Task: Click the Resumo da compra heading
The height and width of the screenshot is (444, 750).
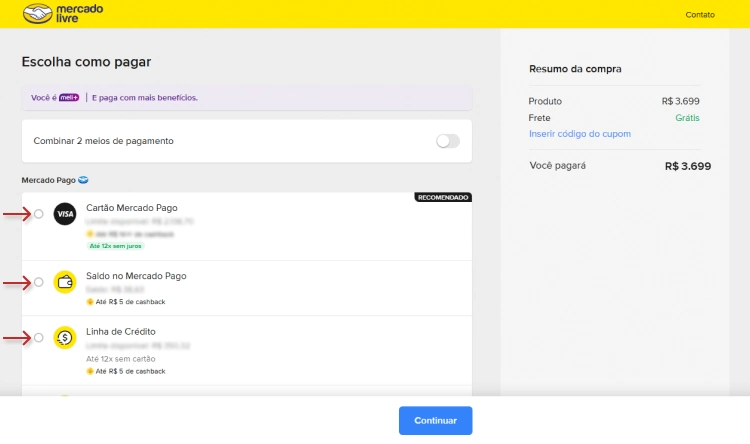Action: [x=575, y=69]
